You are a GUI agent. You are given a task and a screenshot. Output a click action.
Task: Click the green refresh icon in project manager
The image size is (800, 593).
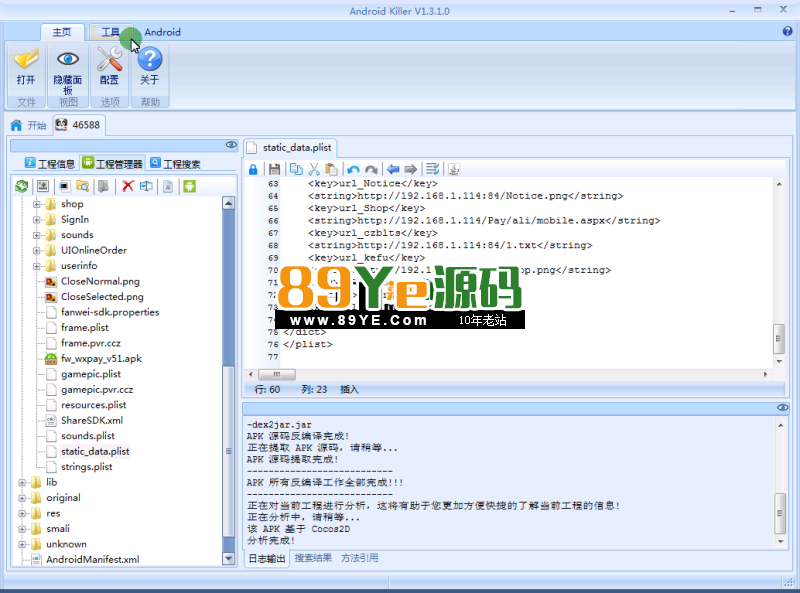coord(21,186)
